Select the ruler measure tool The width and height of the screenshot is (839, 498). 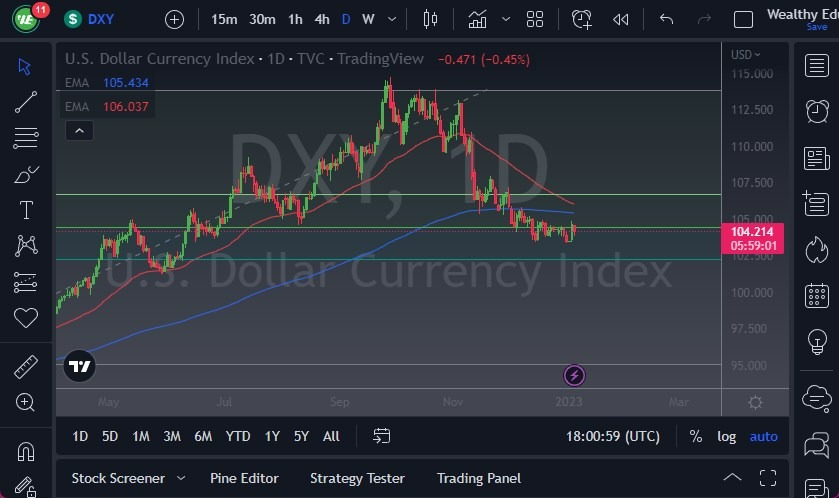[26, 366]
